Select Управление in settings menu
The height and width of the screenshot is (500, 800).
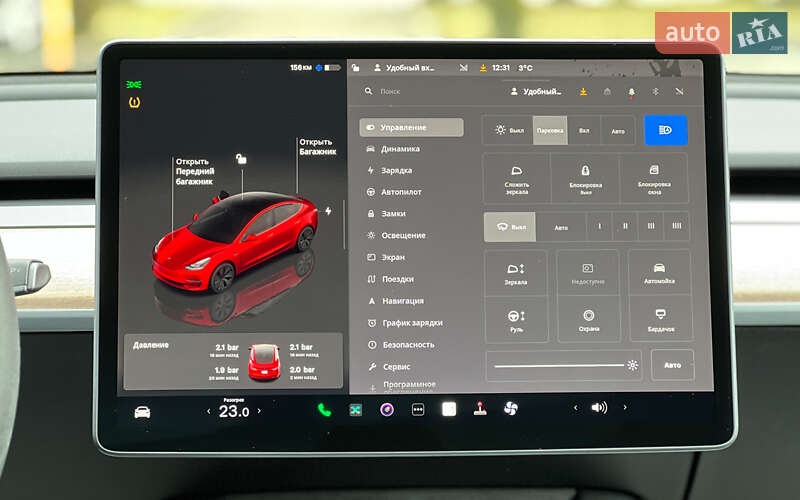(411, 128)
